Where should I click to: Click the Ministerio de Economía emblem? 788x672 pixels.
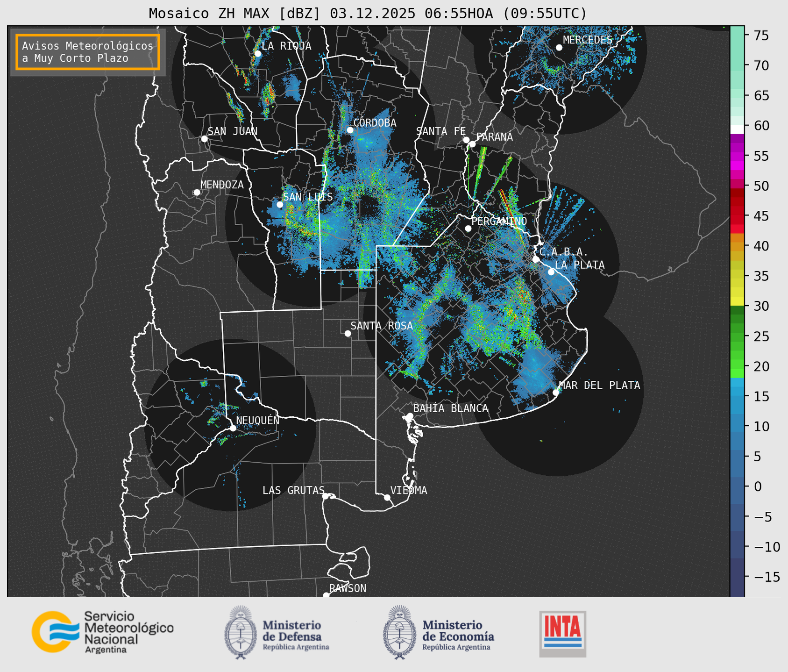[399, 632]
